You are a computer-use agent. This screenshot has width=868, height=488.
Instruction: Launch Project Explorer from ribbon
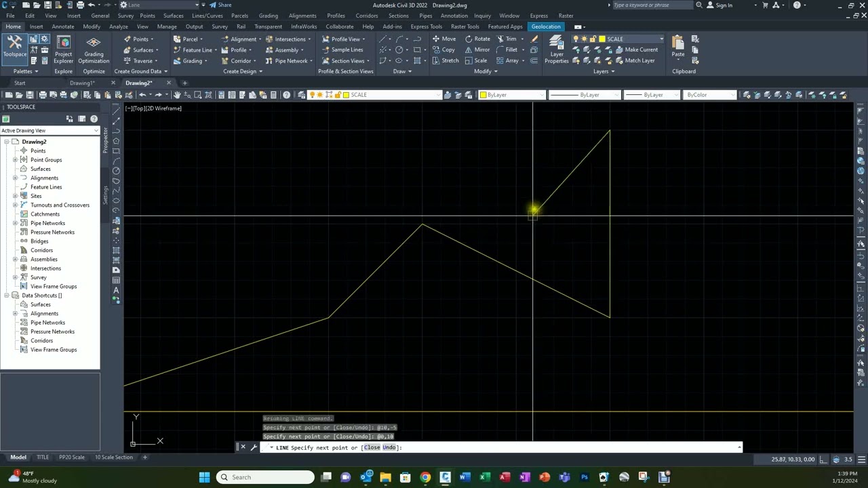tap(63, 49)
